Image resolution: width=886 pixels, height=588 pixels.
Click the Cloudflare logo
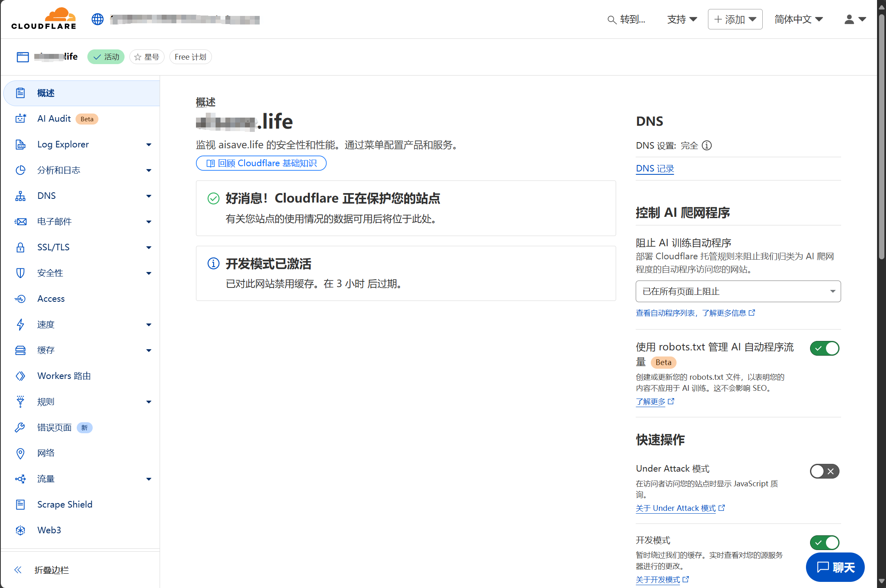(x=44, y=19)
